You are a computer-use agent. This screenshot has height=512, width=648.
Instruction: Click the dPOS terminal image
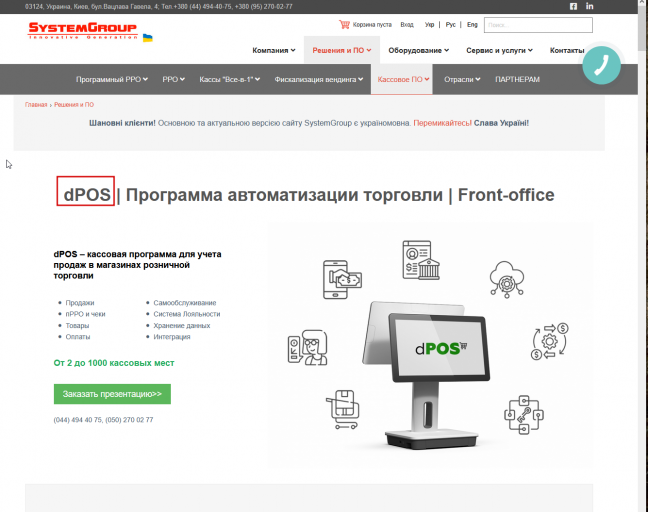[428, 375]
